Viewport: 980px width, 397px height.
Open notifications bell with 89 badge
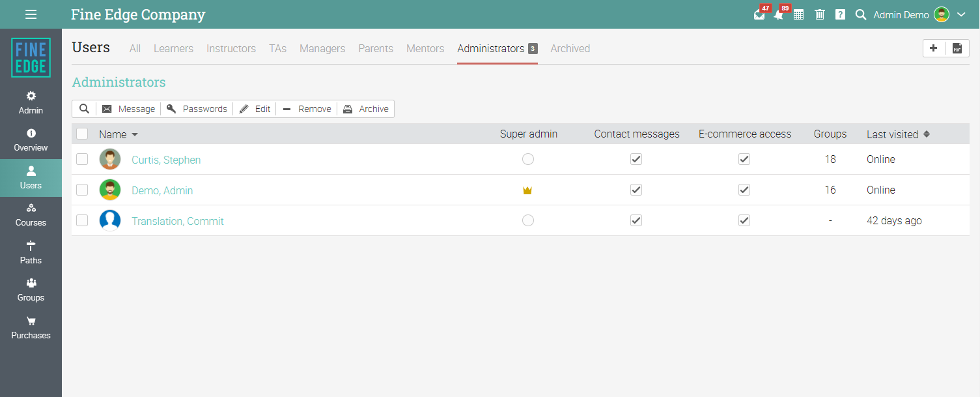point(779,14)
